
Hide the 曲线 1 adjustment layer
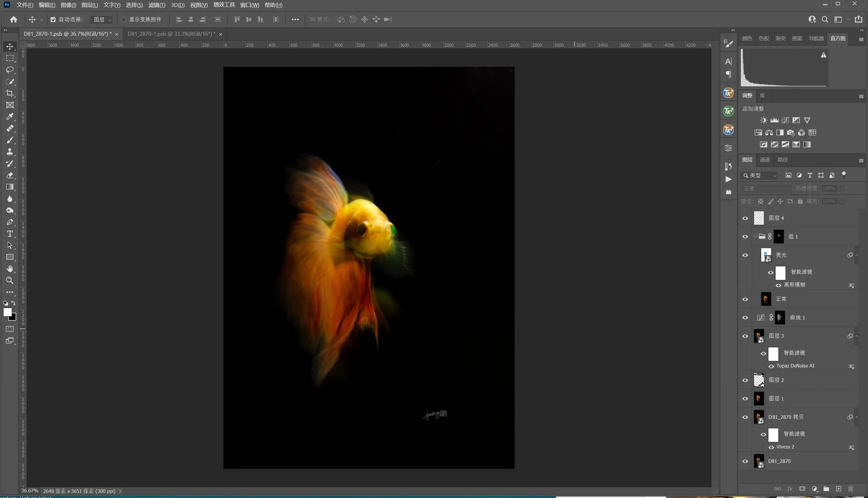click(x=745, y=317)
